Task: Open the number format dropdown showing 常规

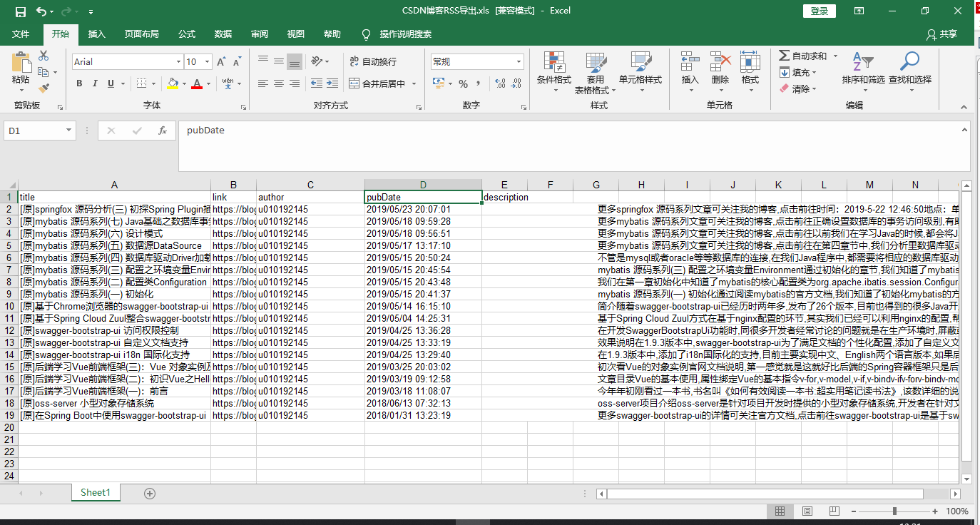Action: point(475,61)
